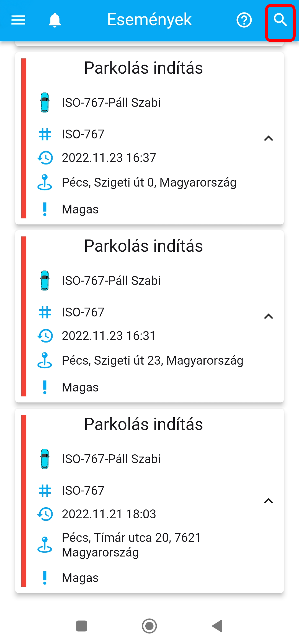Image resolution: width=299 pixels, height=644 pixels.
Task: Tap the exclamation priority icon in the 18:03 event
Action: (x=45, y=578)
